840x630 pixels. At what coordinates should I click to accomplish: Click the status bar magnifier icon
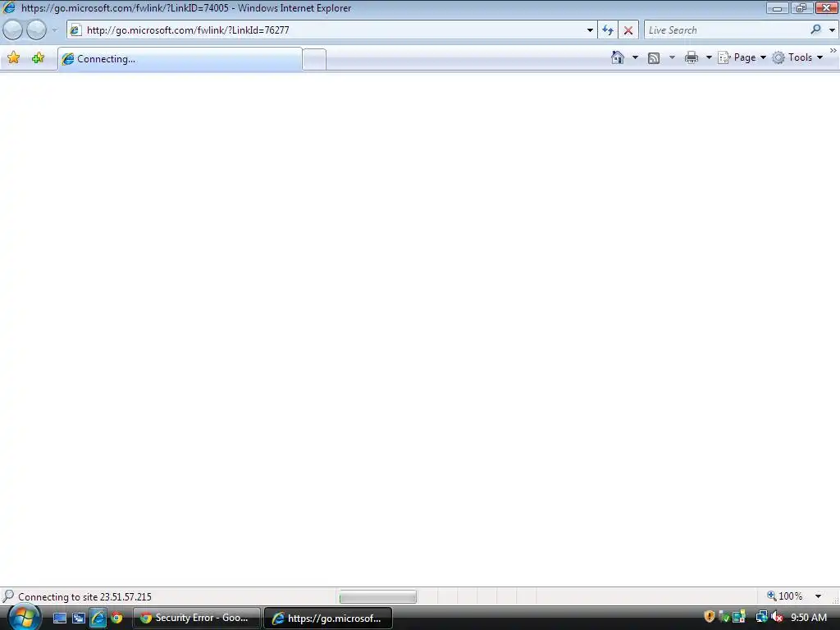click(x=8, y=596)
